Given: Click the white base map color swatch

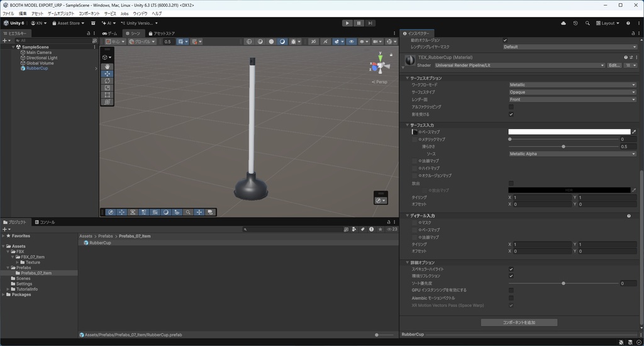Looking at the screenshot, I should click(569, 132).
